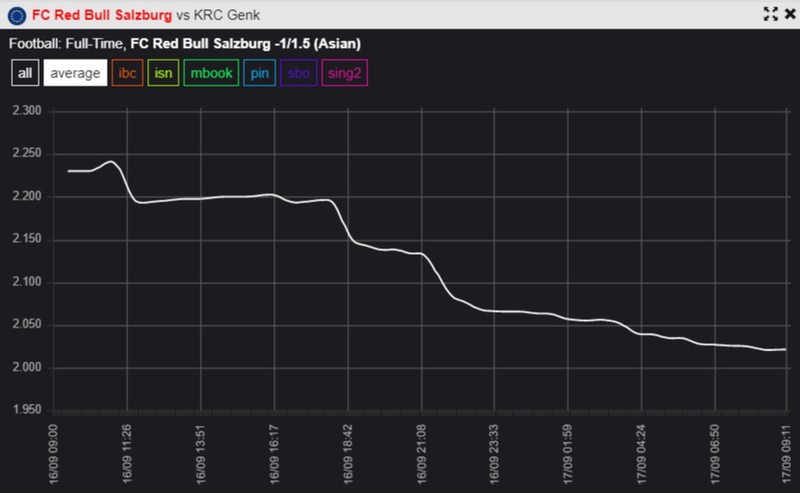Click the 2.050 y-axis label
This screenshot has height=493, width=800.
(27, 324)
